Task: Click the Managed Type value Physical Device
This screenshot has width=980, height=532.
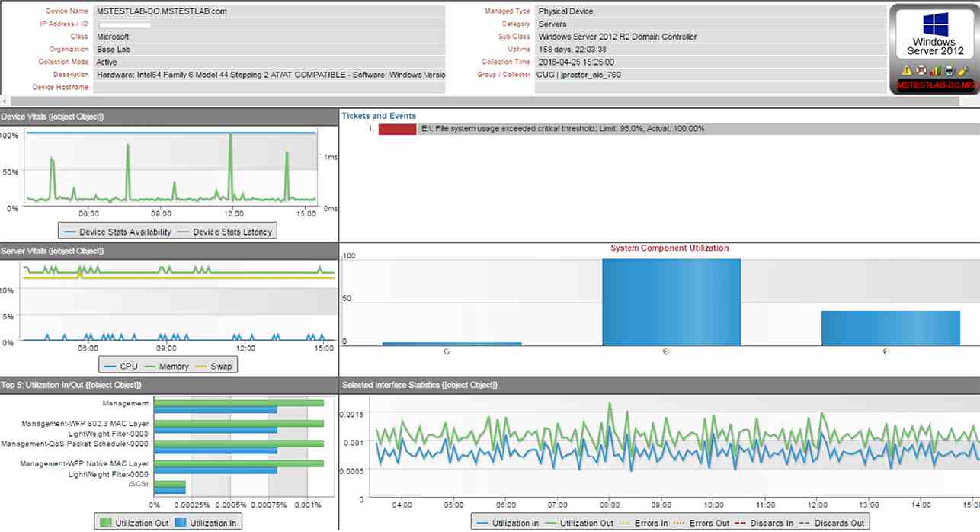Action: click(x=710, y=11)
